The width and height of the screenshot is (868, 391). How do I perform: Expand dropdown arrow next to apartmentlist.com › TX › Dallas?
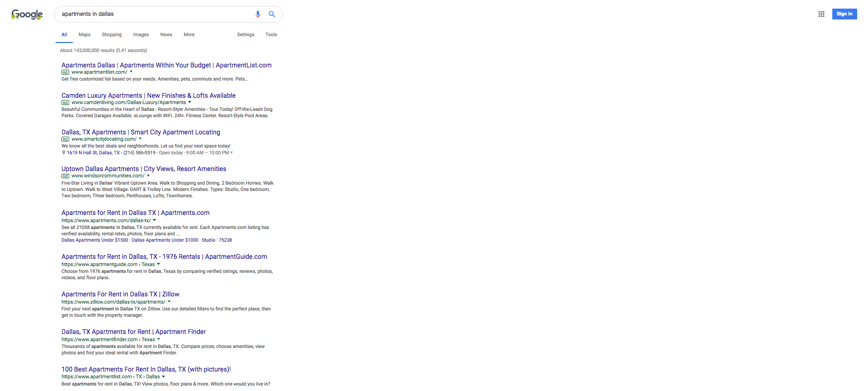(163, 376)
